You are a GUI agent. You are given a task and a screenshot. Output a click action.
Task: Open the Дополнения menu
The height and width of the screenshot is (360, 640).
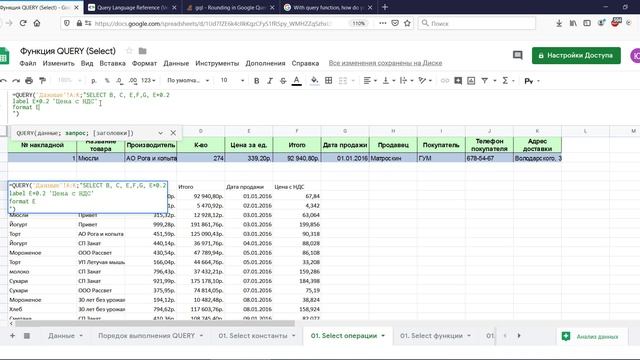pos(265,63)
